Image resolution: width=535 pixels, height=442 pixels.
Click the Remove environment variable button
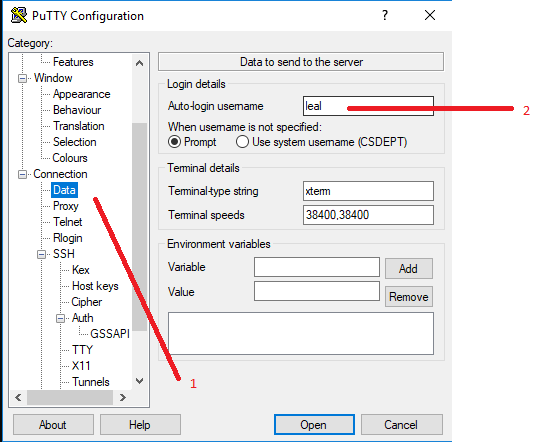[409, 297]
